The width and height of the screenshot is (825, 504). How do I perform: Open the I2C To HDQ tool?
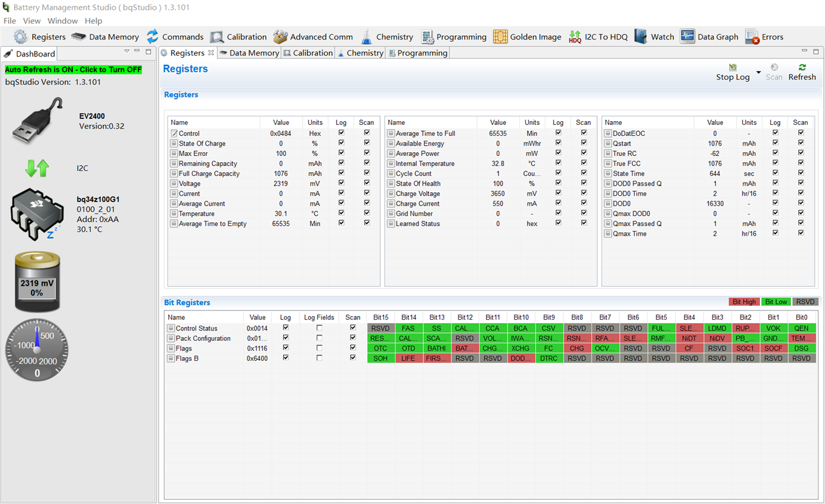(x=598, y=37)
